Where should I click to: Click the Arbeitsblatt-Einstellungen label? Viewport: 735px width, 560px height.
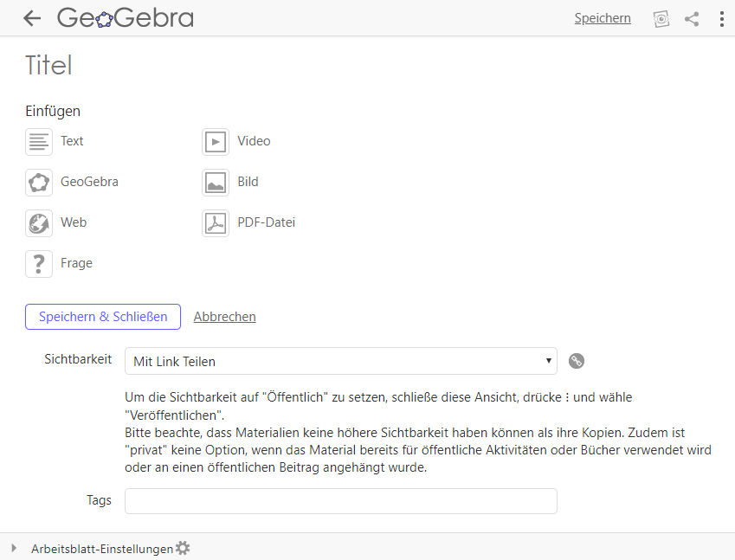[102, 549]
